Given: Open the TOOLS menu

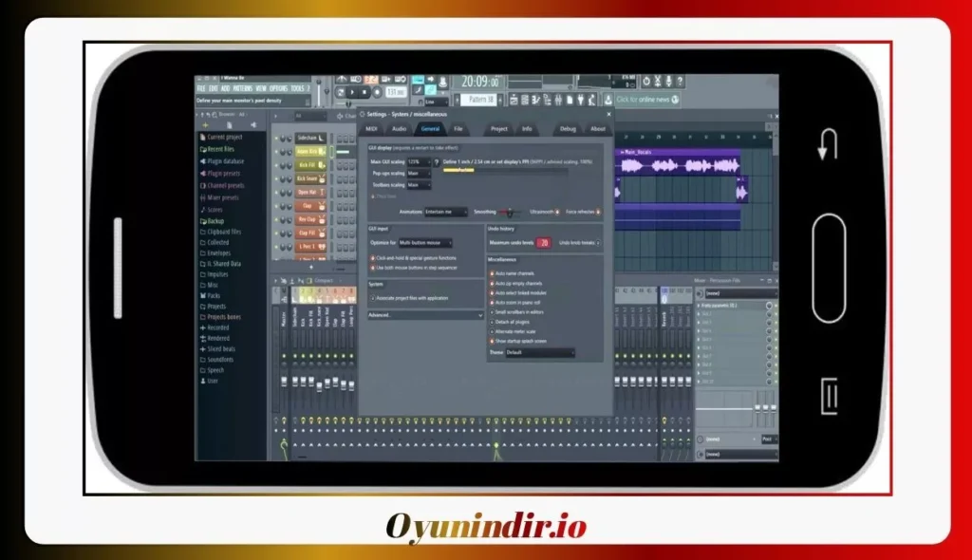Looking at the screenshot, I should [297, 88].
